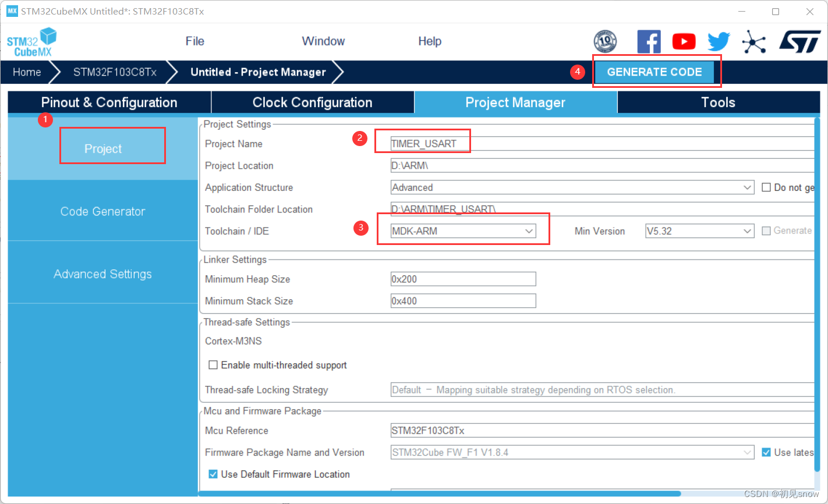Click the 'Project Settings' group title
The height and width of the screenshot is (504, 828).
(238, 124)
